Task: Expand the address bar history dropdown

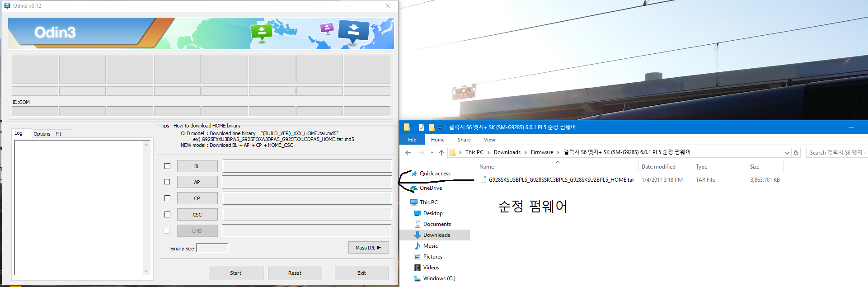Action: point(787,153)
